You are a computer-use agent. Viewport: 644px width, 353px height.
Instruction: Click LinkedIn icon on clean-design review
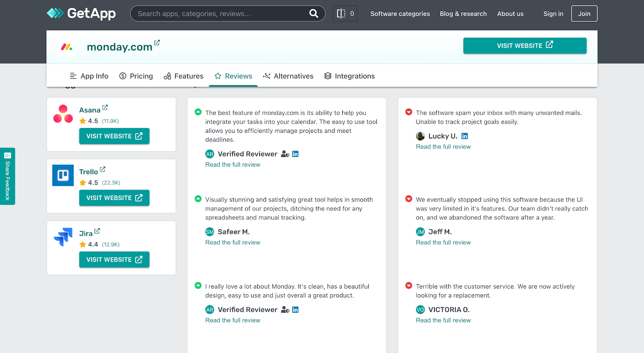[295, 310]
